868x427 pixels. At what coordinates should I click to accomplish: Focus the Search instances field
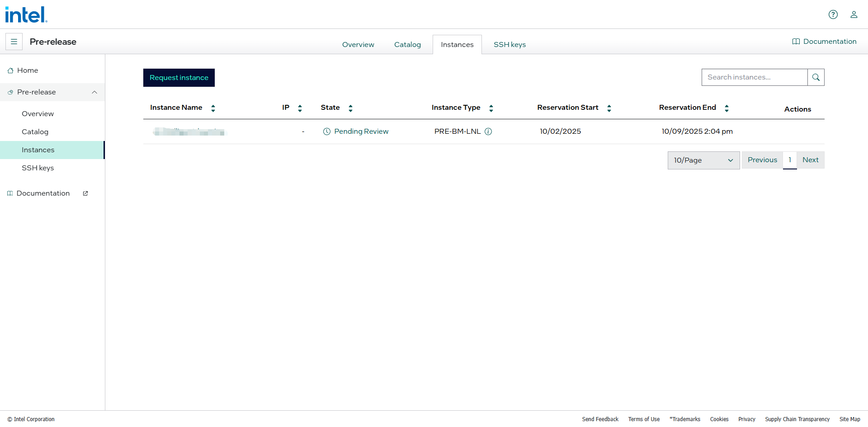click(x=754, y=77)
